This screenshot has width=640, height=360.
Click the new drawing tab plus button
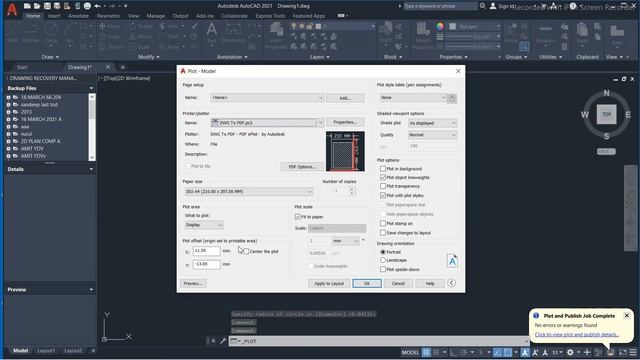(122, 67)
